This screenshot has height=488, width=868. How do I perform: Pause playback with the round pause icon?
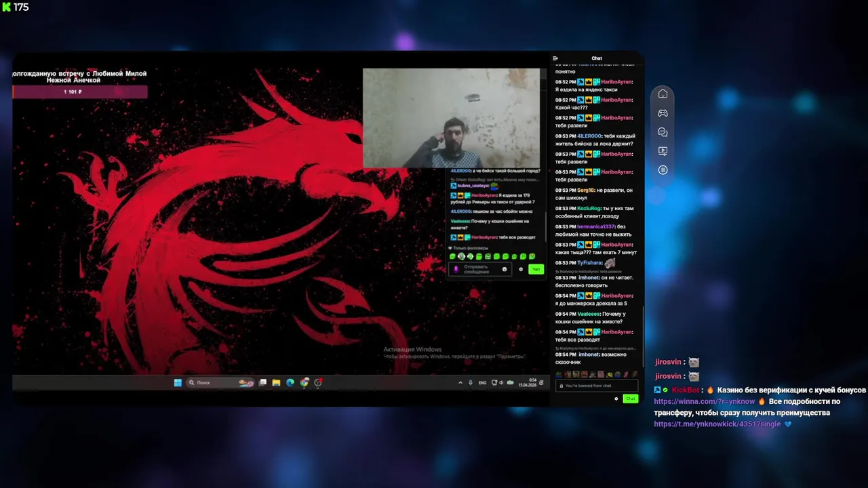click(x=663, y=170)
